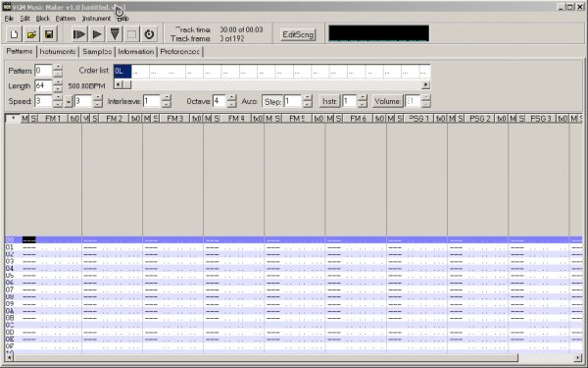Play song from start with bar-arrow button
This screenshot has width=588, height=368.
pyautogui.click(x=79, y=34)
